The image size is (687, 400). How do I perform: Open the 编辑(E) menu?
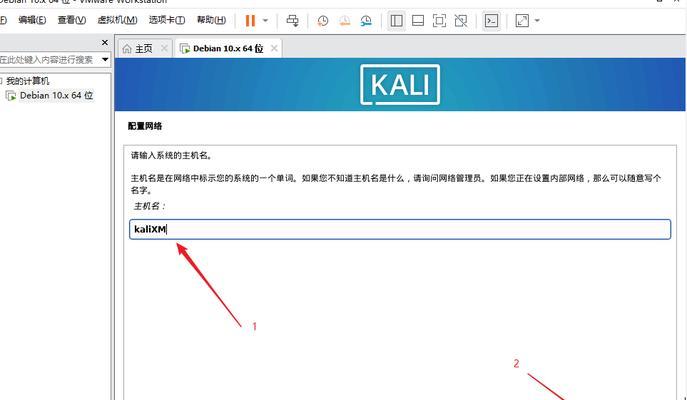[32, 20]
